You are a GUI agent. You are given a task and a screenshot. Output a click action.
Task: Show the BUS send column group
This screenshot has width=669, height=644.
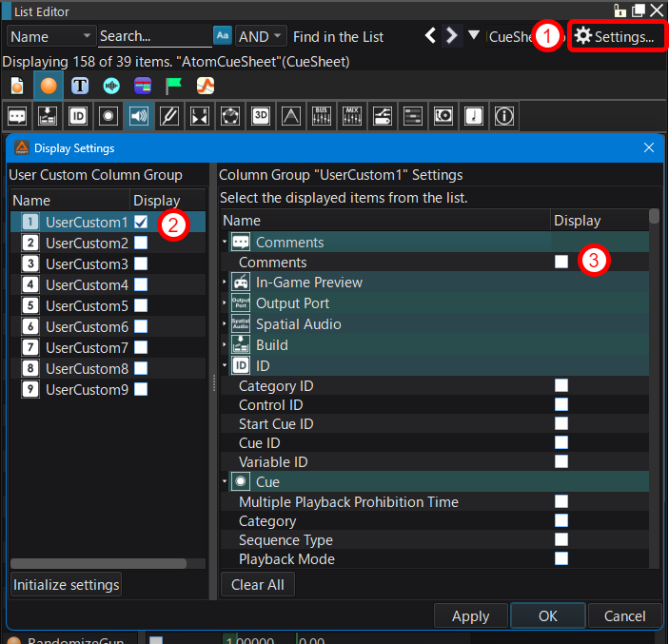pyautogui.click(x=322, y=116)
